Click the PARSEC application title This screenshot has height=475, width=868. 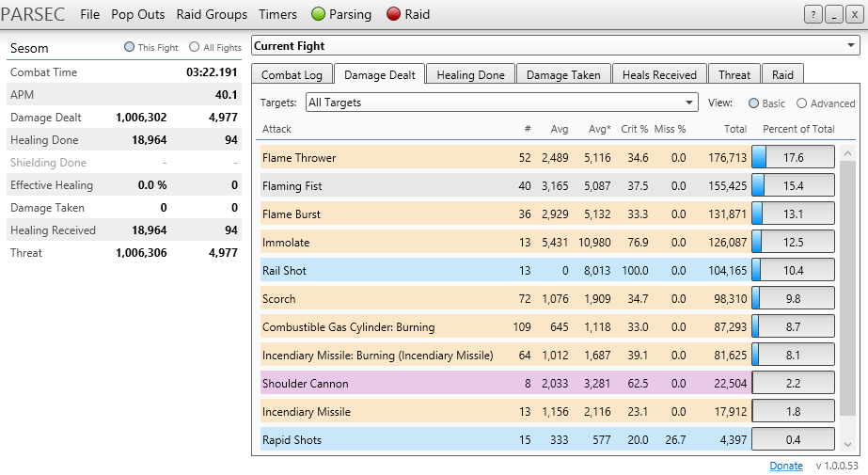(33, 14)
